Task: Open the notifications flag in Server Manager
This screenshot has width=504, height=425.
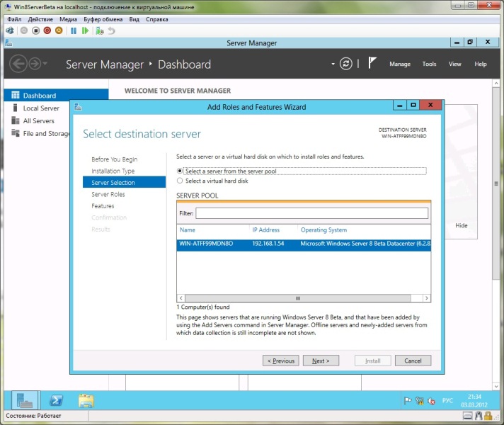Action: (x=372, y=64)
